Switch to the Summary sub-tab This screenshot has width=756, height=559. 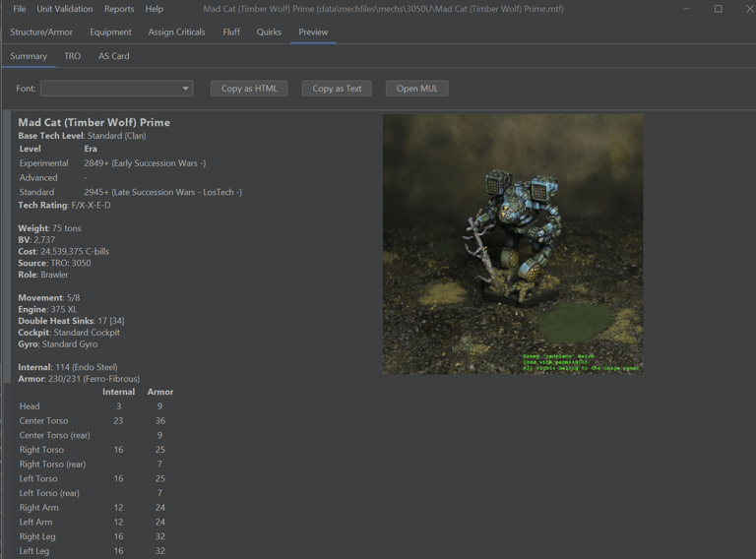click(x=29, y=56)
